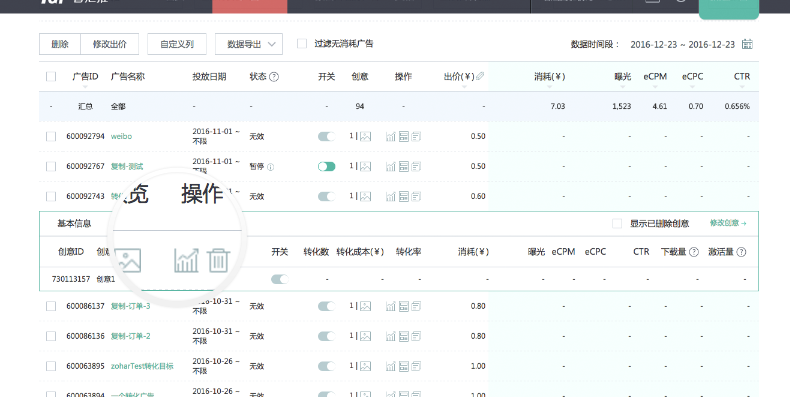Image resolution: width=790 pixels, height=397 pixels.
Task: Click the copy icon in row 600092743
Action: 416,196
